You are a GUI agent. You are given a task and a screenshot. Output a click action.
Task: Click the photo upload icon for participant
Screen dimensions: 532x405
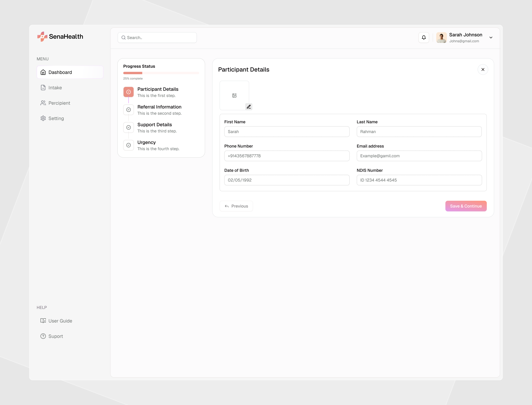(234, 95)
